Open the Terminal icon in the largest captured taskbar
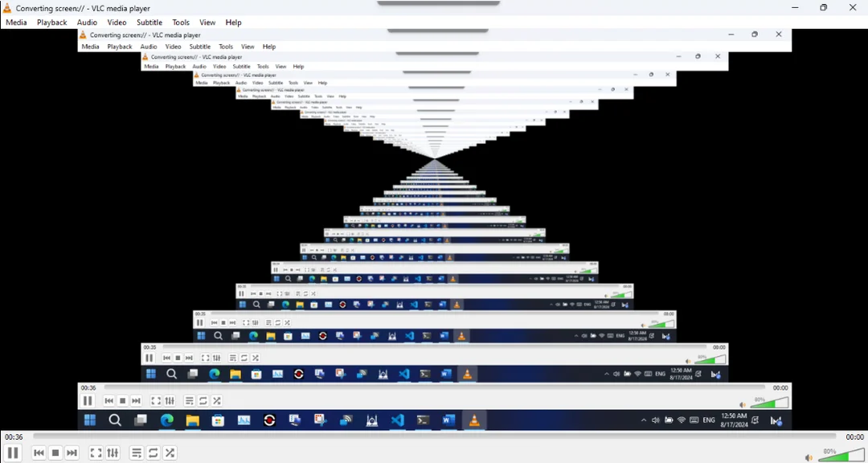 coord(423,420)
